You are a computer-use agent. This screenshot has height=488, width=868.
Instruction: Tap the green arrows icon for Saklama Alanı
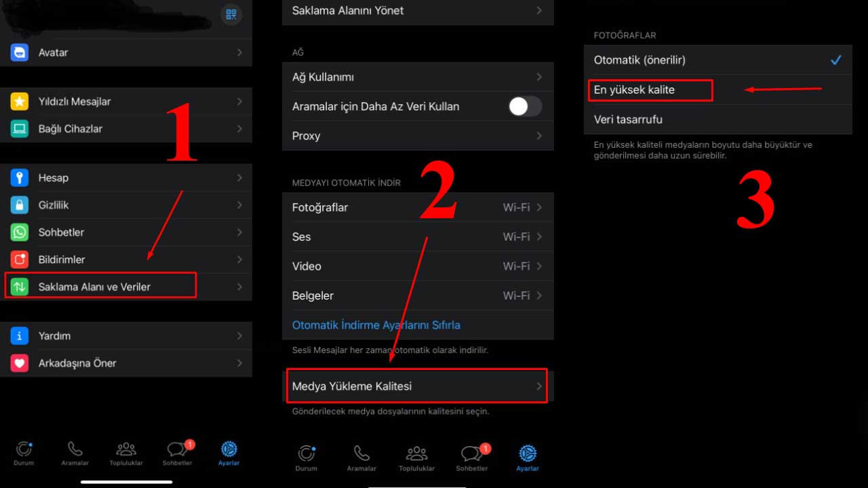20,287
